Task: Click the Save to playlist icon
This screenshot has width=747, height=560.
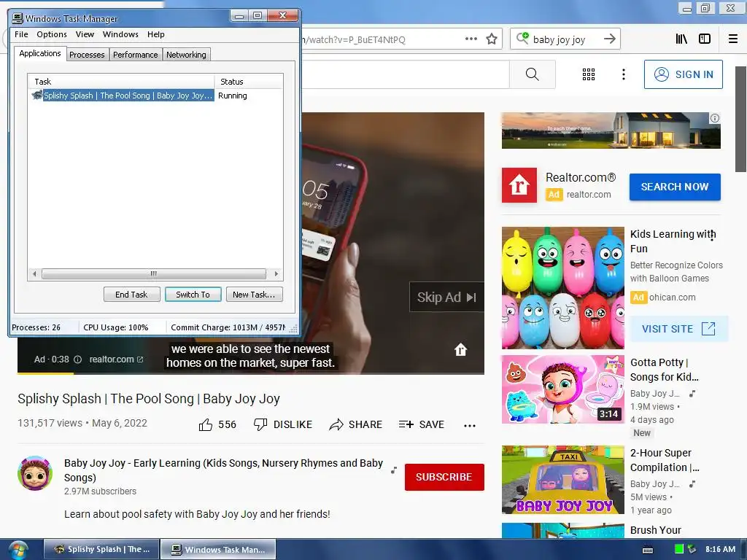Action: pyautogui.click(x=406, y=424)
